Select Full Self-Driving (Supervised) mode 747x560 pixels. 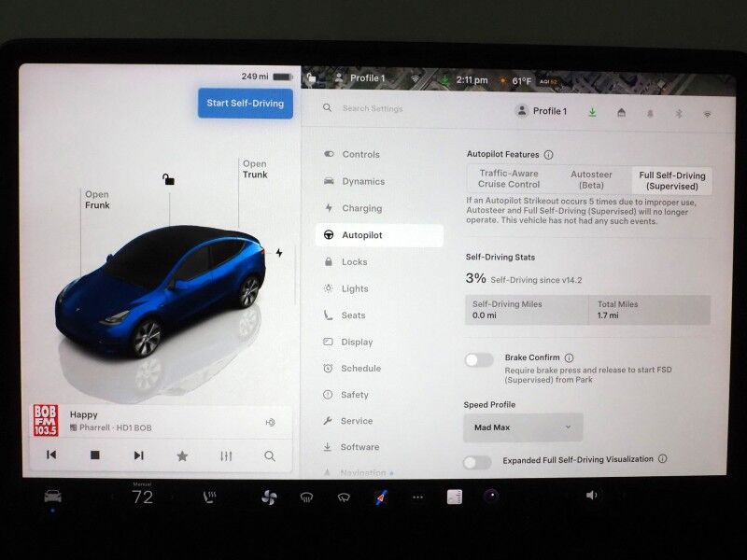coord(674,179)
